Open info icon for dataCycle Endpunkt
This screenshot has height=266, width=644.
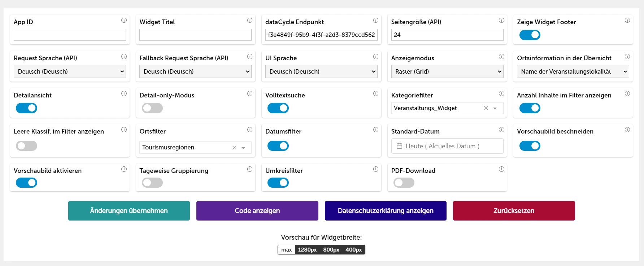tap(375, 20)
